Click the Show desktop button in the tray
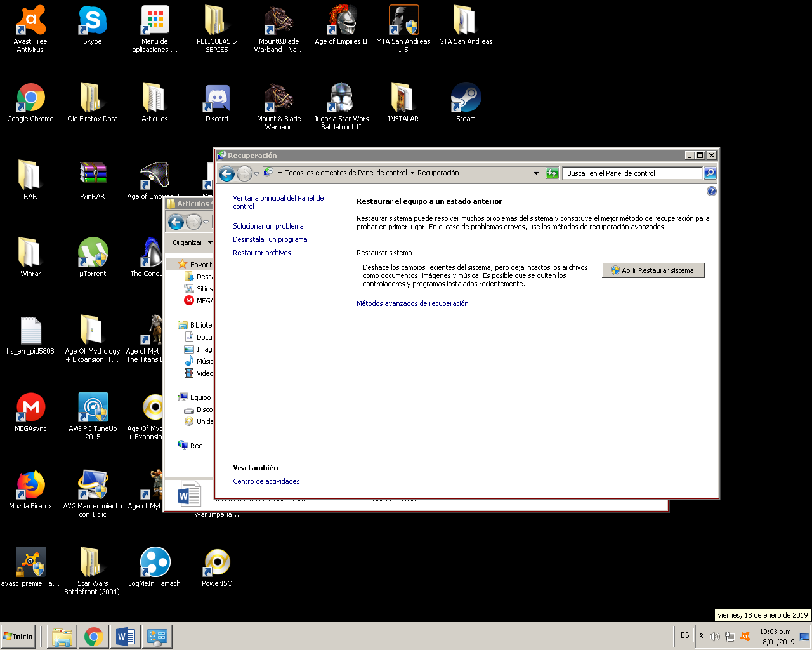 [x=804, y=636]
